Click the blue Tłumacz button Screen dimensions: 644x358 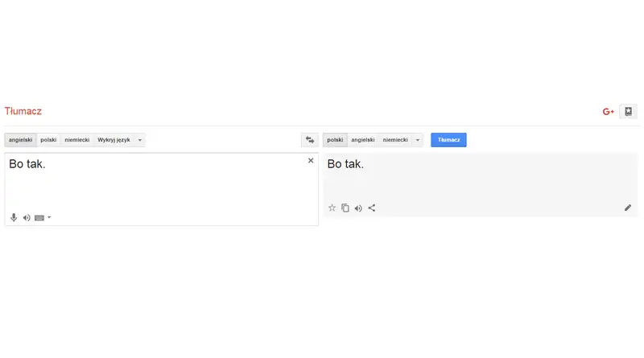[x=448, y=140]
